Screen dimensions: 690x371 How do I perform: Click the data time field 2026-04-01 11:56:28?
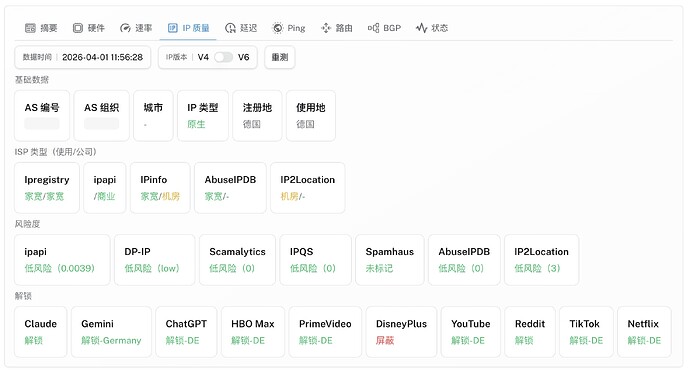tap(83, 57)
